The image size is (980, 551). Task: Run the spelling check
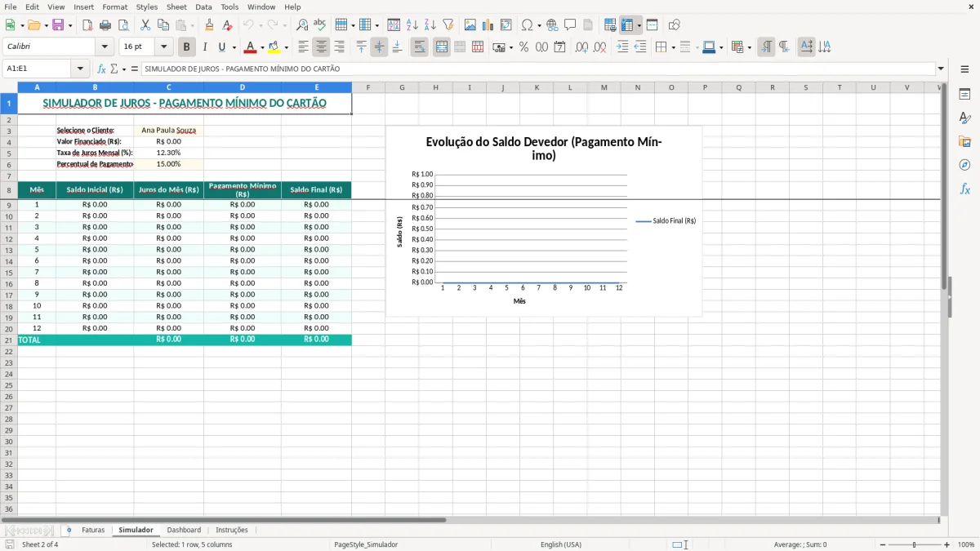click(320, 25)
